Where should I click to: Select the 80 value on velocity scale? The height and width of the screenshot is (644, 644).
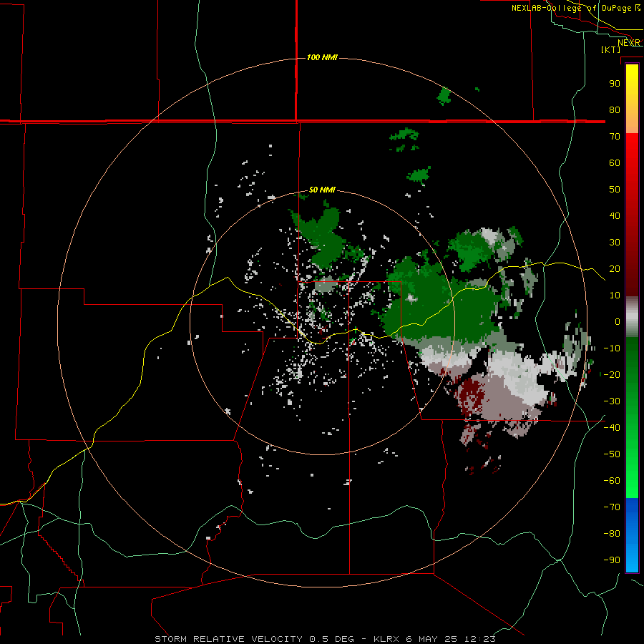tap(615, 109)
